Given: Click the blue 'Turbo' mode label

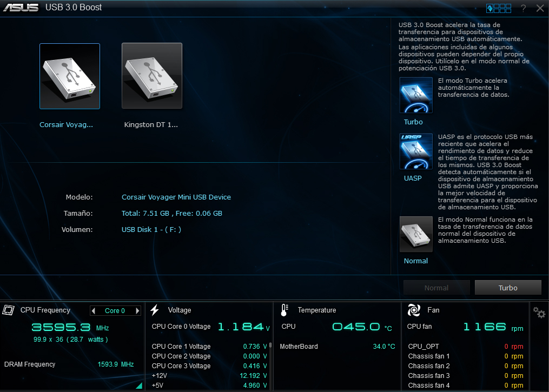Looking at the screenshot, I should pyautogui.click(x=413, y=122).
